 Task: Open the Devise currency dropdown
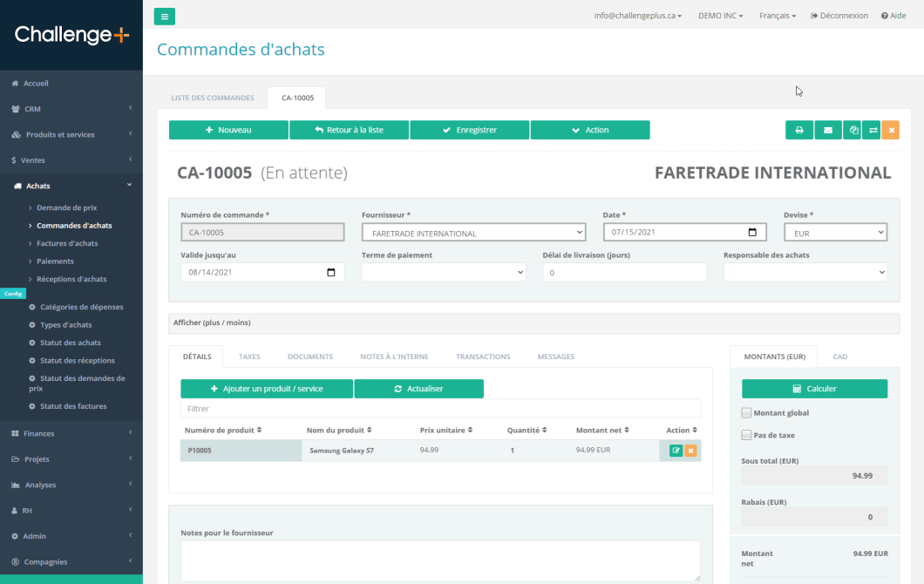[835, 233]
